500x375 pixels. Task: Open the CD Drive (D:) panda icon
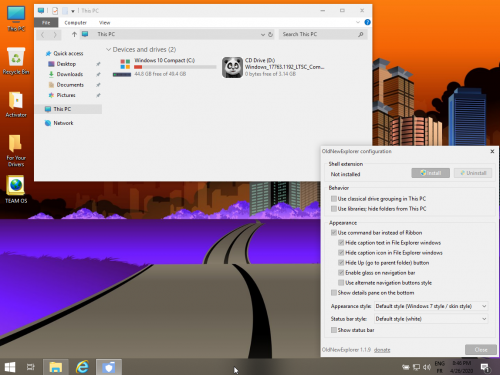click(232, 67)
